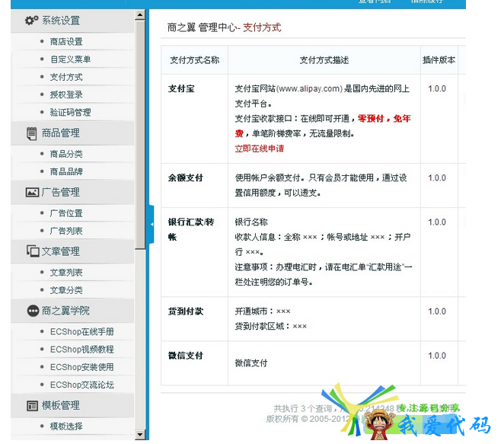The width and height of the screenshot is (504, 444).
Task: Click the 银行名称 description line
Action: pos(251,222)
